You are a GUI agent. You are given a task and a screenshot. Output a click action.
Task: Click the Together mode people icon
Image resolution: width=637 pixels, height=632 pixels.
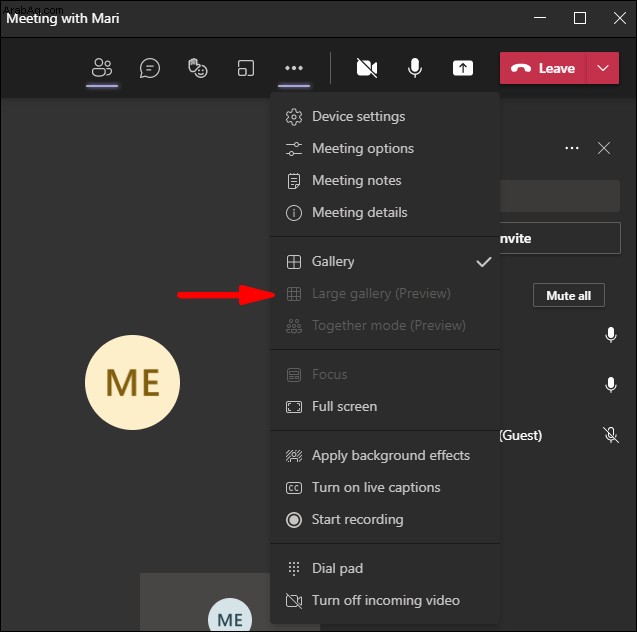pyautogui.click(x=294, y=326)
